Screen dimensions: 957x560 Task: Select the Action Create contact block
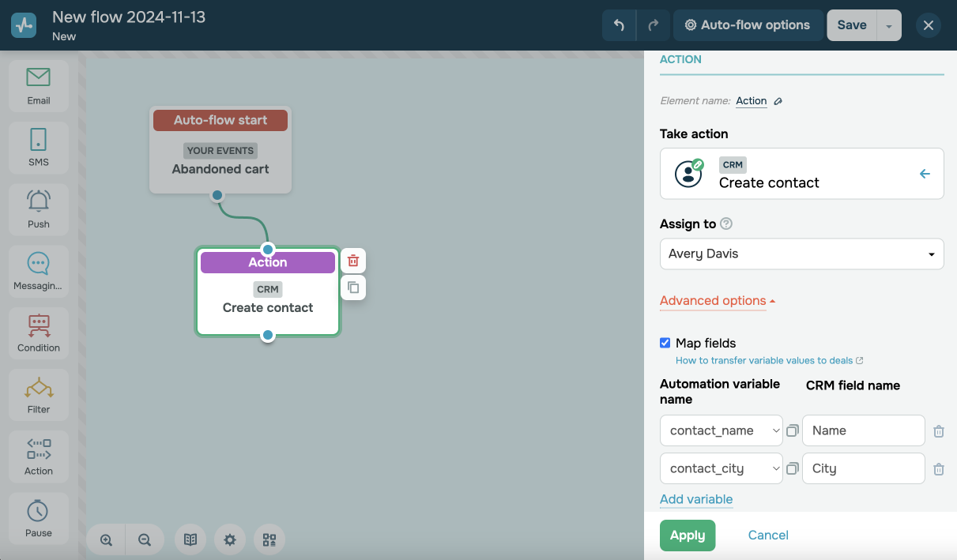pos(268,292)
